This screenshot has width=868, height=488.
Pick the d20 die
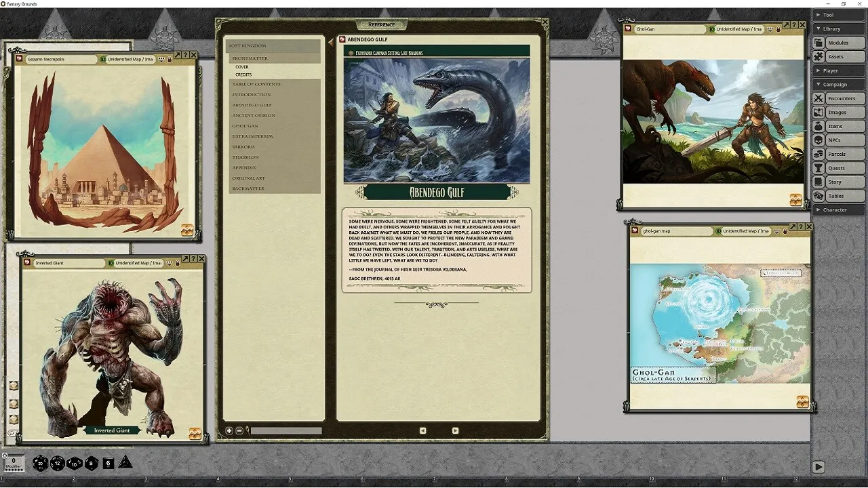pyautogui.click(x=41, y=463)
